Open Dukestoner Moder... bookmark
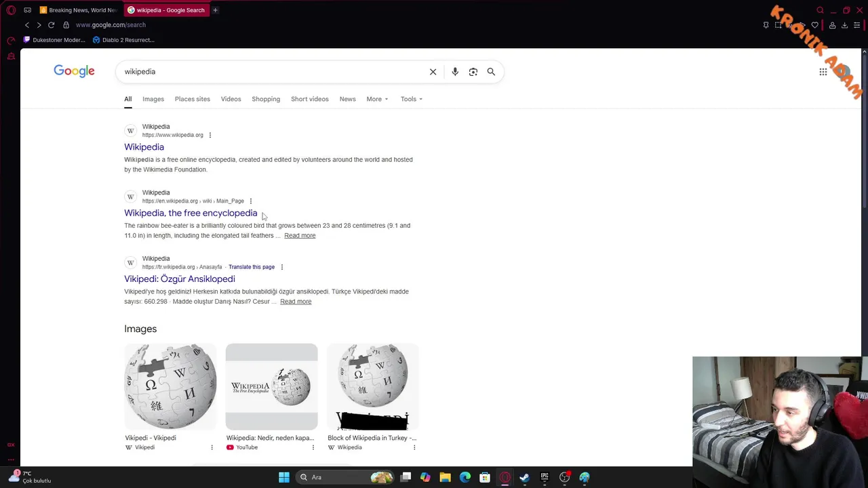The height and width of the screenshot is (488, 868). pyautogui.click(x=54, y=40)
